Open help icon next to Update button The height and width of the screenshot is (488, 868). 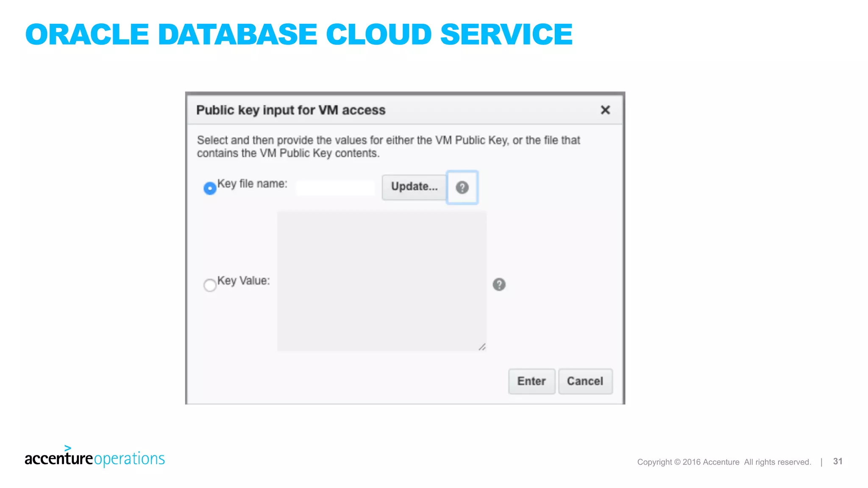click(462, 187)
